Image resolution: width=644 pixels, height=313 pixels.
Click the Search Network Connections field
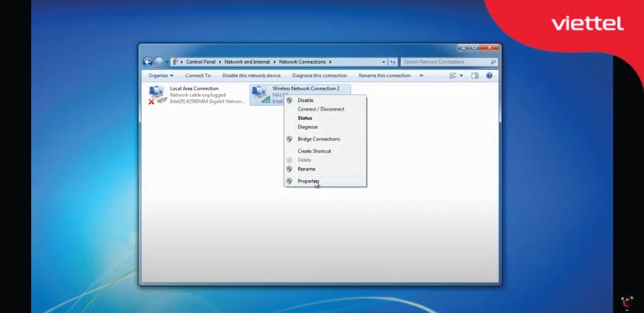(x=444, y=62)
